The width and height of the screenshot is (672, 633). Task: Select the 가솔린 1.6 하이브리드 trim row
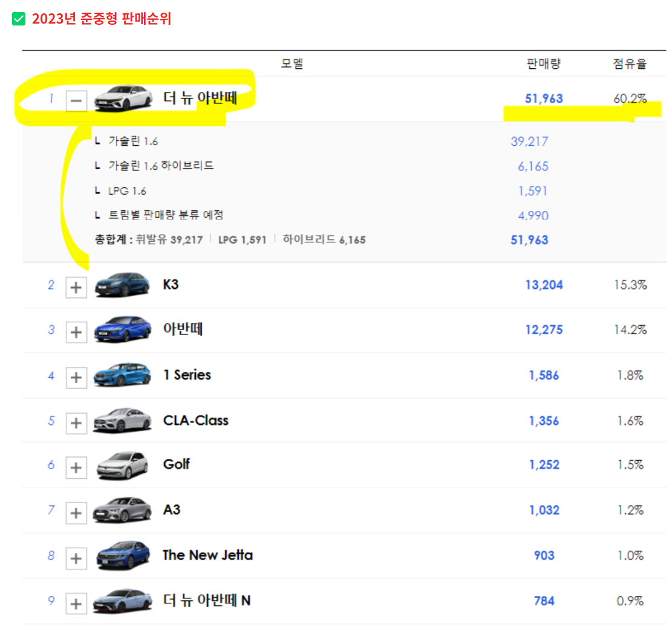161,166
